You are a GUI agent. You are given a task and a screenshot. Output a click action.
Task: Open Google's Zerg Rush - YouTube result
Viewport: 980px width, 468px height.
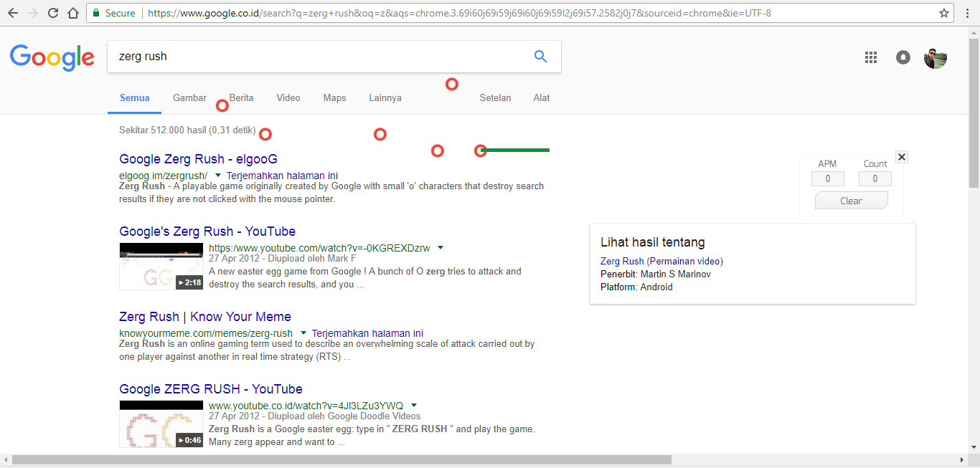[x=207, y=231]
